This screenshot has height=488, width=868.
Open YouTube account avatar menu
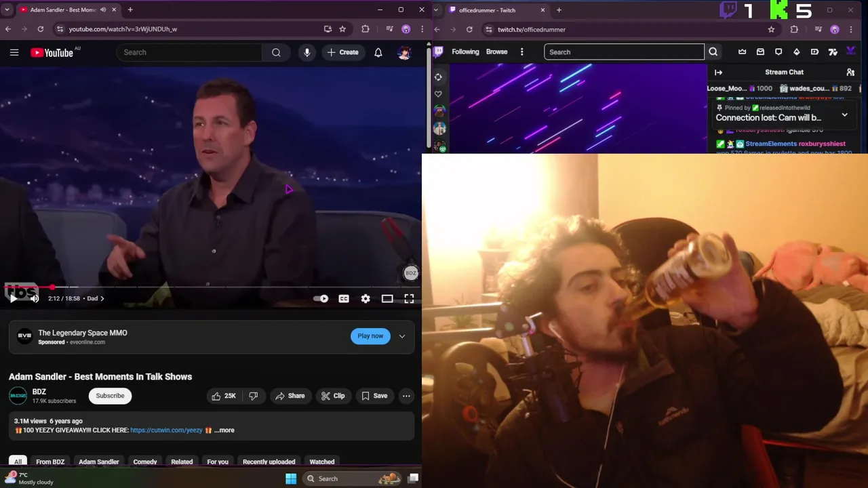pyautogui.click(x=404, y=52)
